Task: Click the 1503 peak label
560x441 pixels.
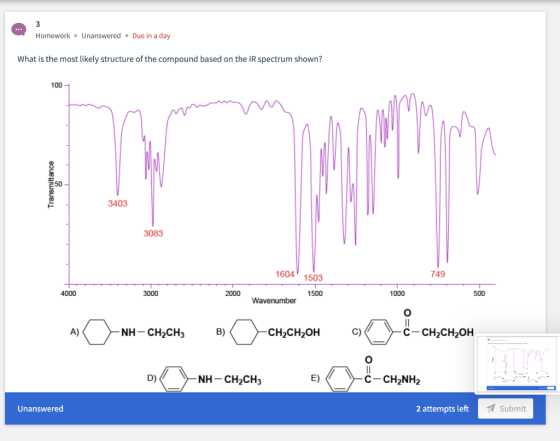Action: point(313,277)
